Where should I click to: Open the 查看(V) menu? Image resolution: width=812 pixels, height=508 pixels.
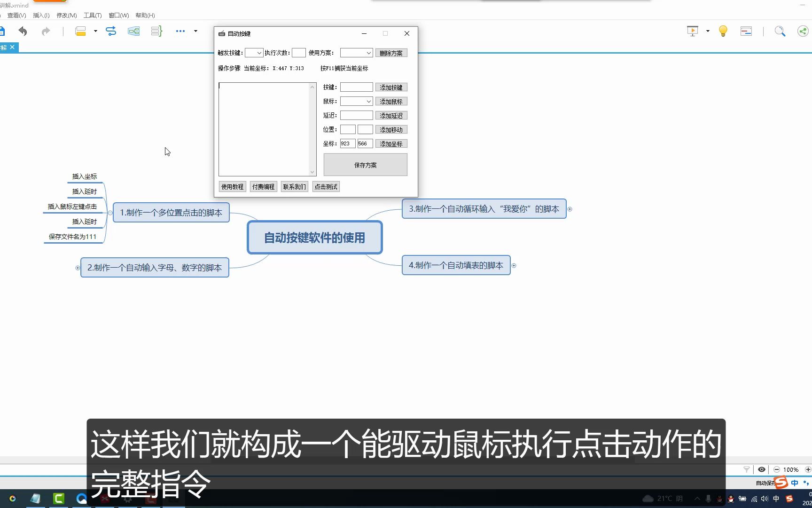(16, 16)
